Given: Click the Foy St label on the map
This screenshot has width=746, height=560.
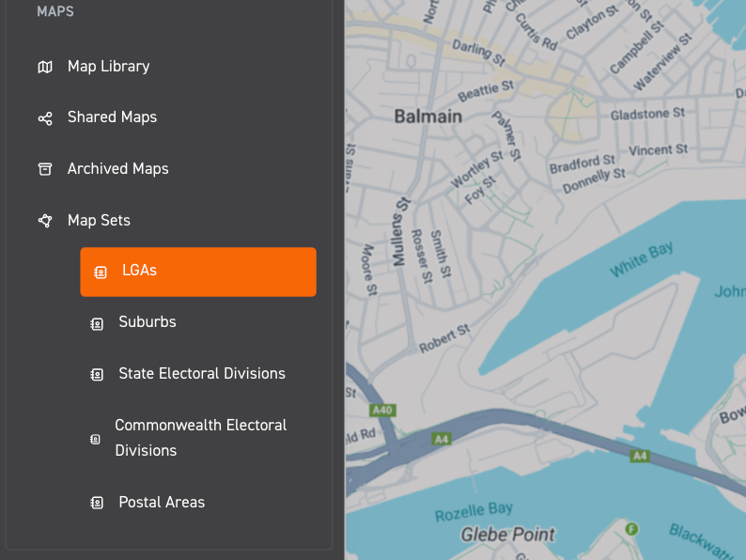Looking at the screenshot, I should pos(480,190).
